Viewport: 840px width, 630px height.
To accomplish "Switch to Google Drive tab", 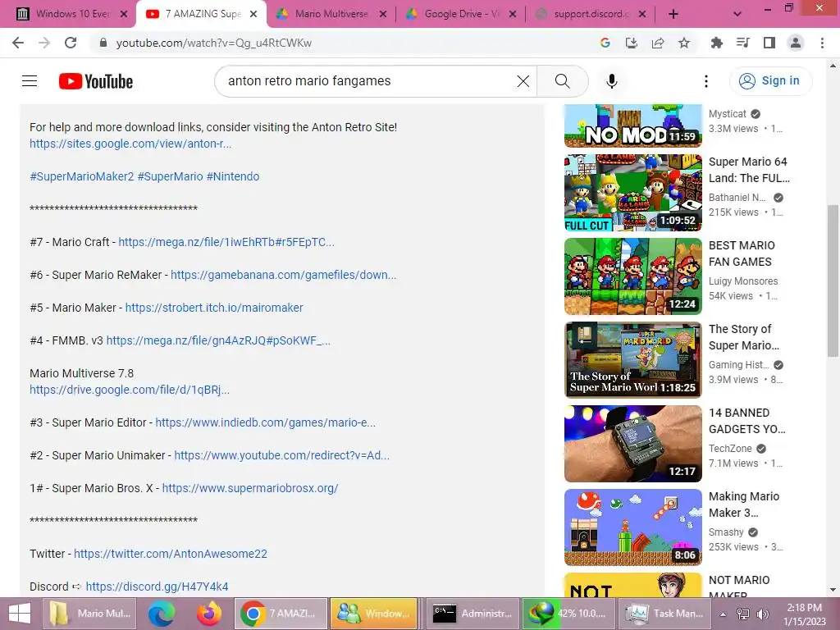I will coord(461,14).
